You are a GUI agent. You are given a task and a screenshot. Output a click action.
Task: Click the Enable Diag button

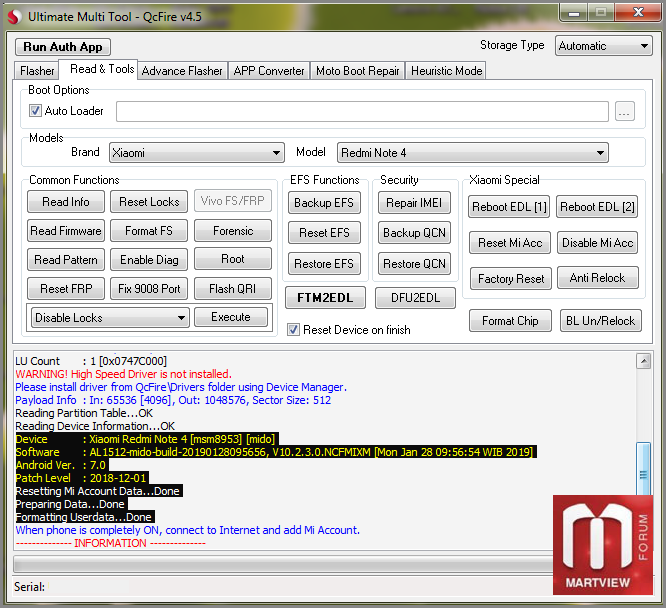149,260
